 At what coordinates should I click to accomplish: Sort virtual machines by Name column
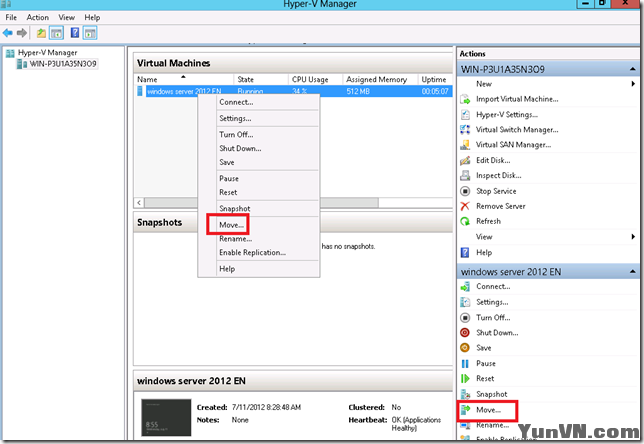(x=184, y=79)
